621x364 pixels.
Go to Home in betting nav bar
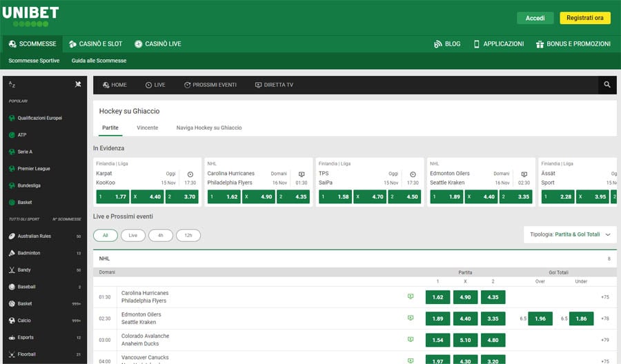tap(115, 85)
